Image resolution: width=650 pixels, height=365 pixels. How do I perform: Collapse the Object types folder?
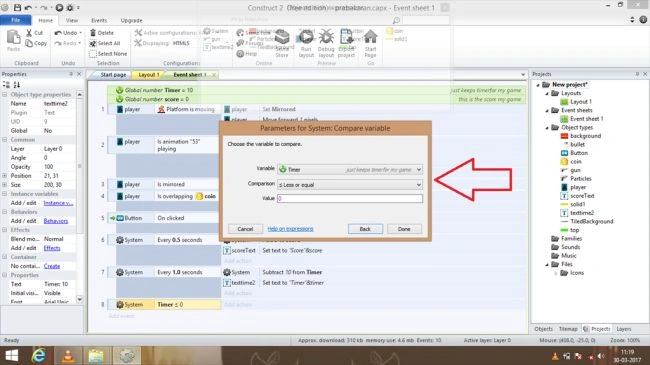pos(547,128)
